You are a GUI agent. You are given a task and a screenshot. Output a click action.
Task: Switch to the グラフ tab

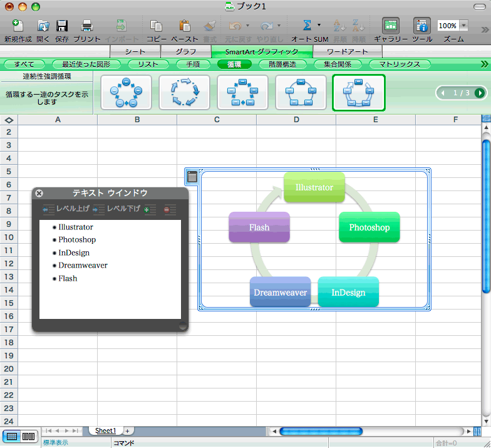[x=185, y=51]
